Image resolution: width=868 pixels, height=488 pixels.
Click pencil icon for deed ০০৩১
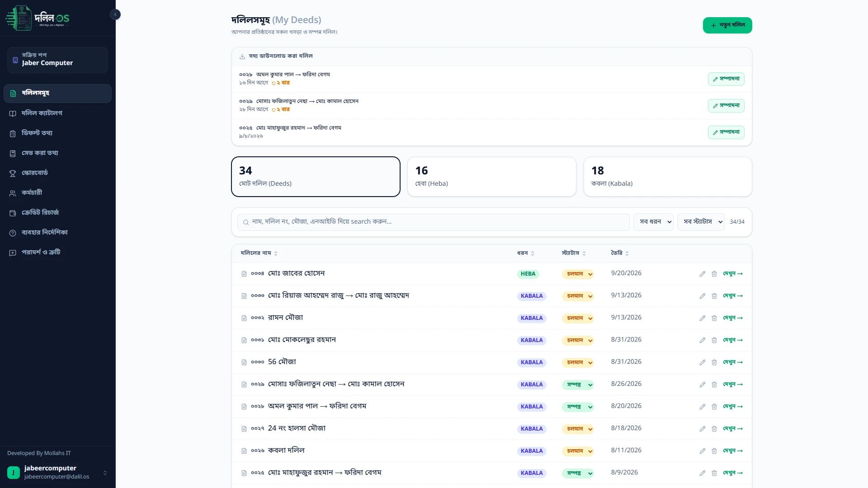(702, 340)
